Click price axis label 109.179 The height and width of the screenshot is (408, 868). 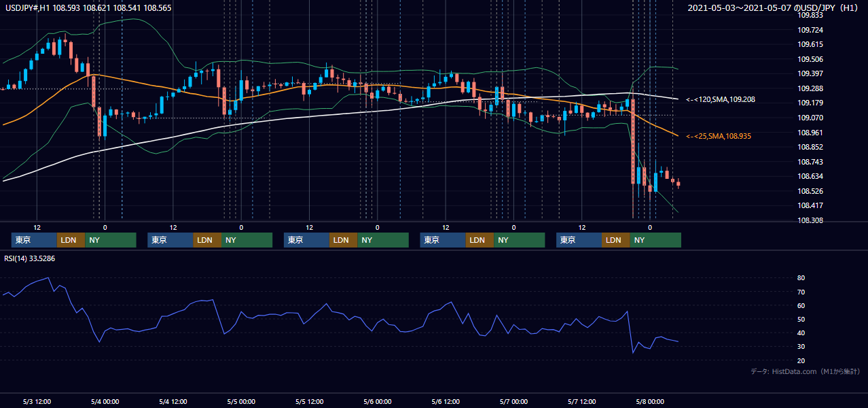click(810, 103)
